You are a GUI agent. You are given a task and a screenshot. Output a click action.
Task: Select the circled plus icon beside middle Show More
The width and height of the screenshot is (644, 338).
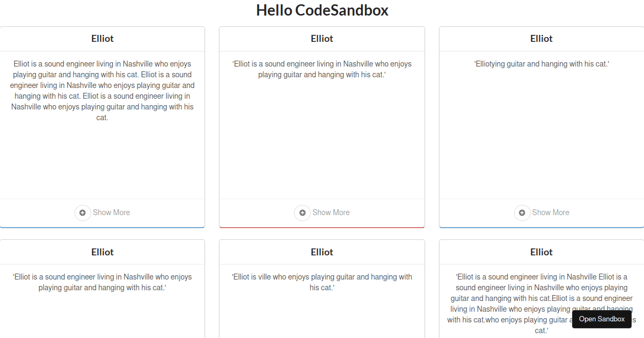(302, 213)
